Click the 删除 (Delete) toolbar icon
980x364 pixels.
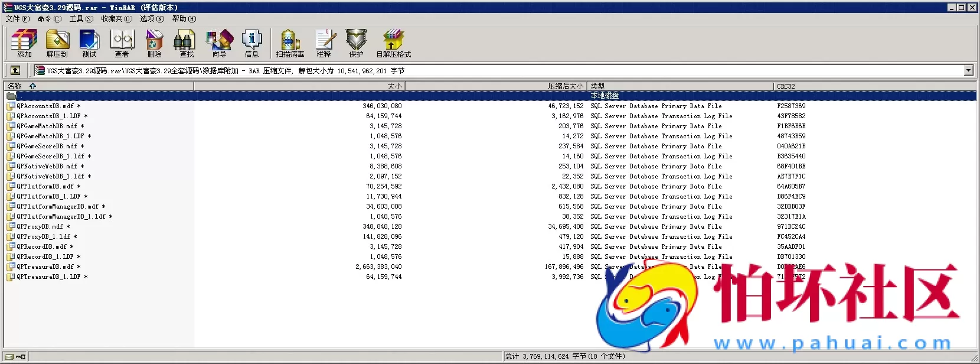click(155, 43)
